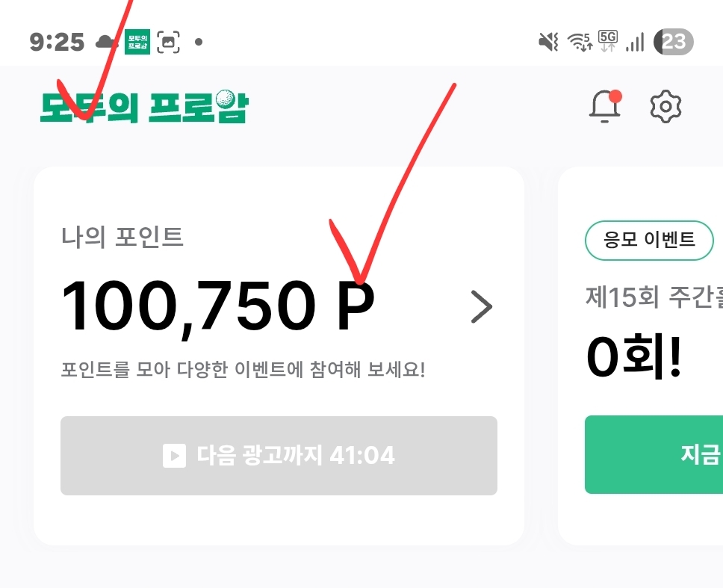723x588 pixels.
Task: Tap the 5G network indicator
Action: (x=608, y=42)
